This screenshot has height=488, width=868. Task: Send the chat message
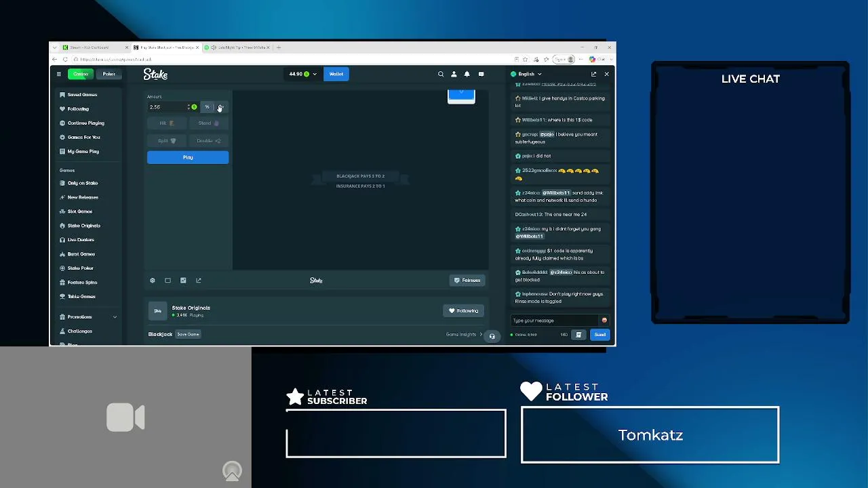(600, 335)
